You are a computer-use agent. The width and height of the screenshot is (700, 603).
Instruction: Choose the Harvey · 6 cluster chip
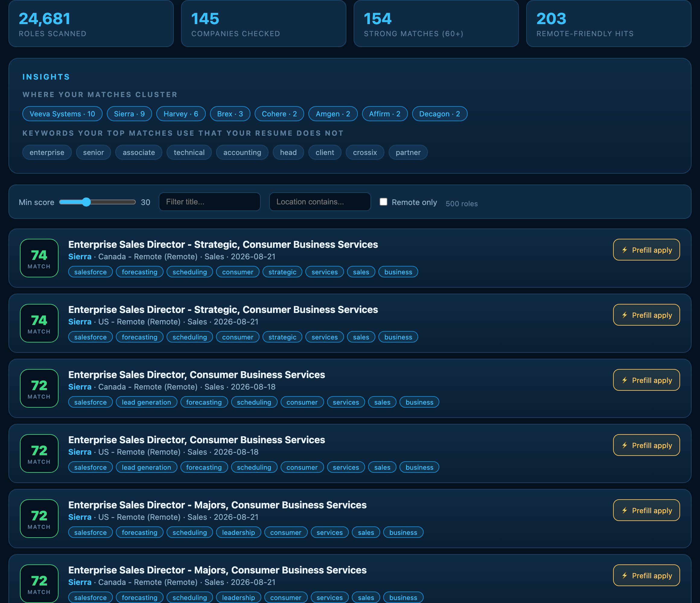click(181, 114)
